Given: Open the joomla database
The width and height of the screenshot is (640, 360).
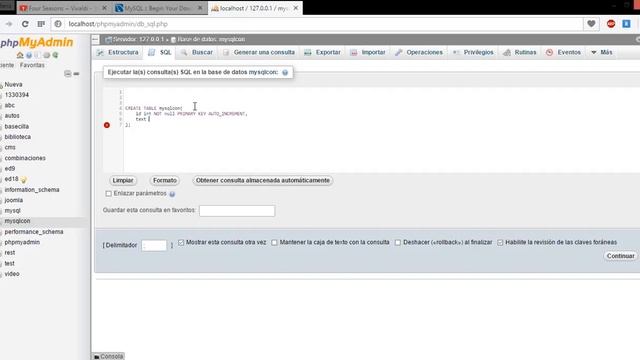Looking at the screenshot, I should click(x=13, y=200).
